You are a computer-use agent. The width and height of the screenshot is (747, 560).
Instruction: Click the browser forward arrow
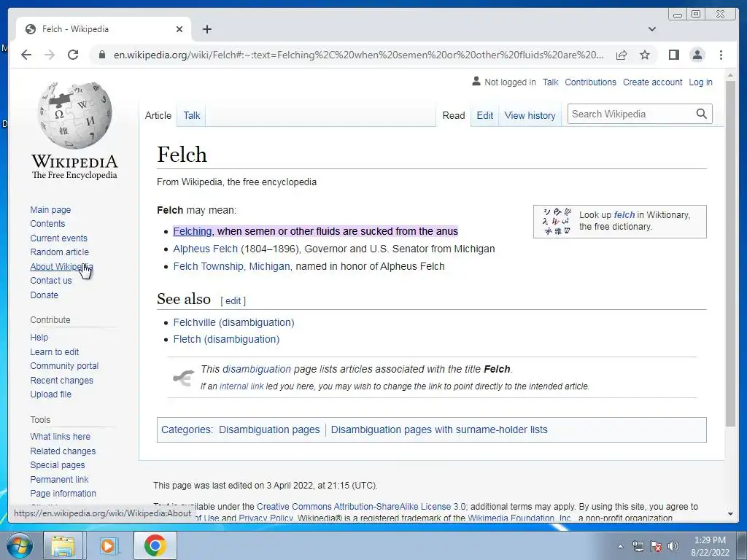point(50,55)
